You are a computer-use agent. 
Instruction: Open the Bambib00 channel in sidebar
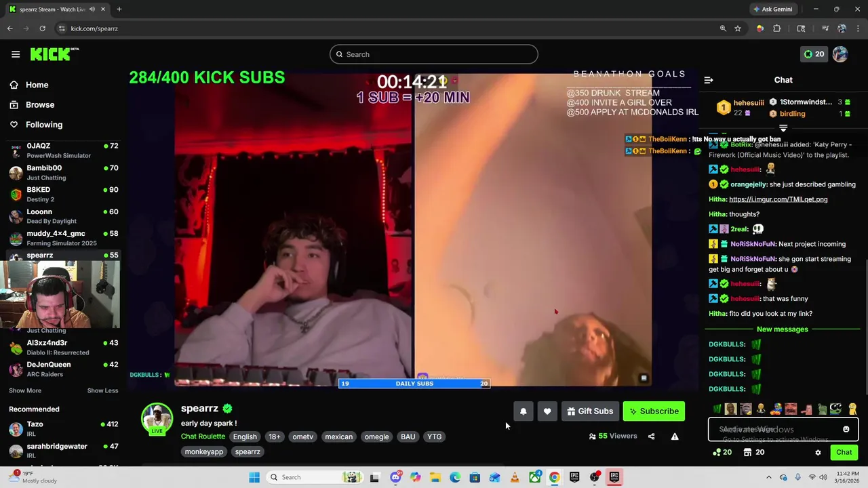click(x=63, y=172)
